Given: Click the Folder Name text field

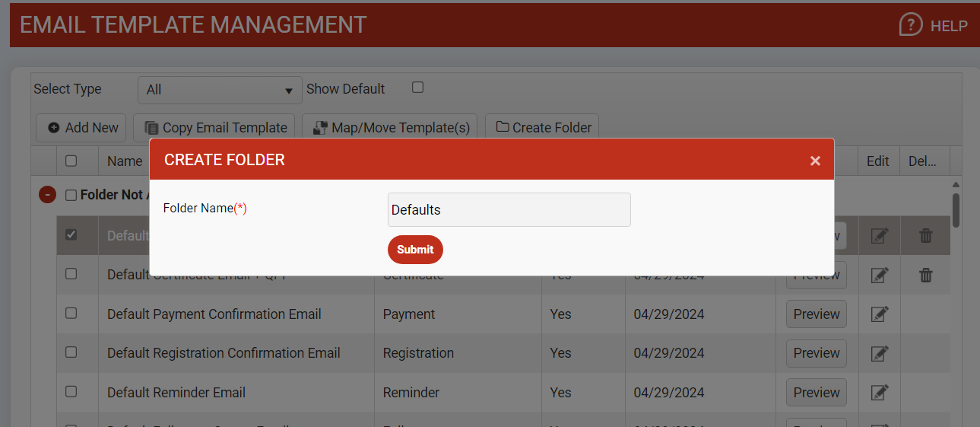Looking at the screenshot, I should [x=509, y=209].
